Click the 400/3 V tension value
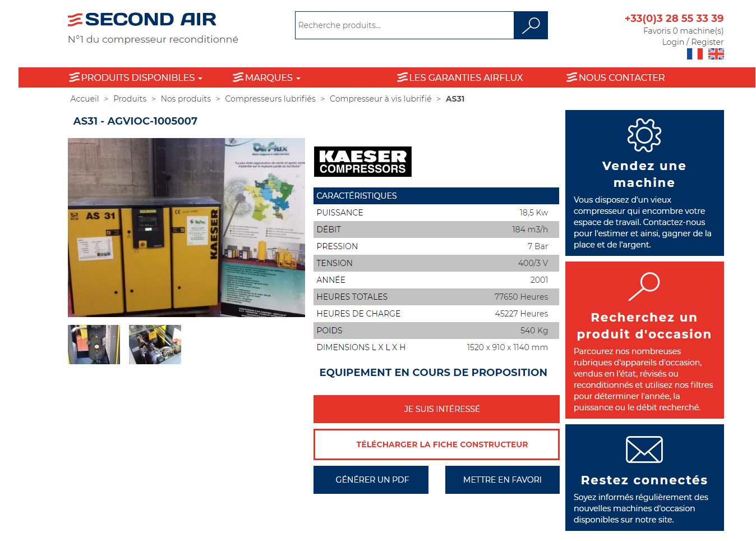The width and height of the screenshot is (756, 541). click(533, 263)
